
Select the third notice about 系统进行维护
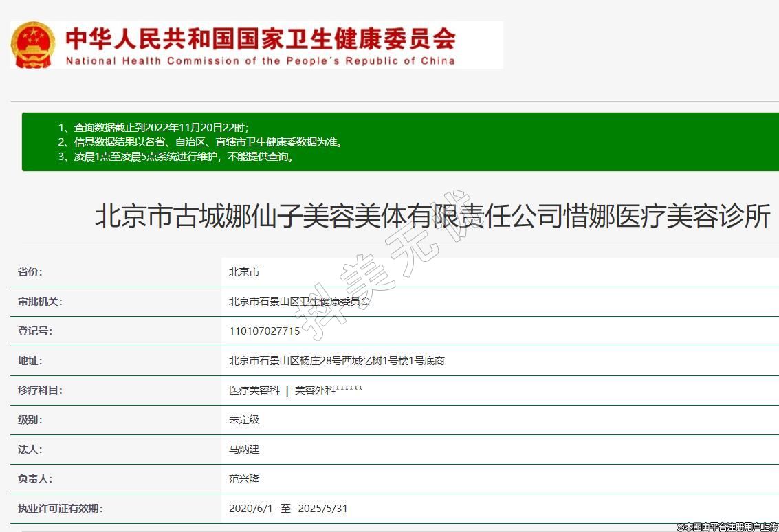click(x=185, y=157)
